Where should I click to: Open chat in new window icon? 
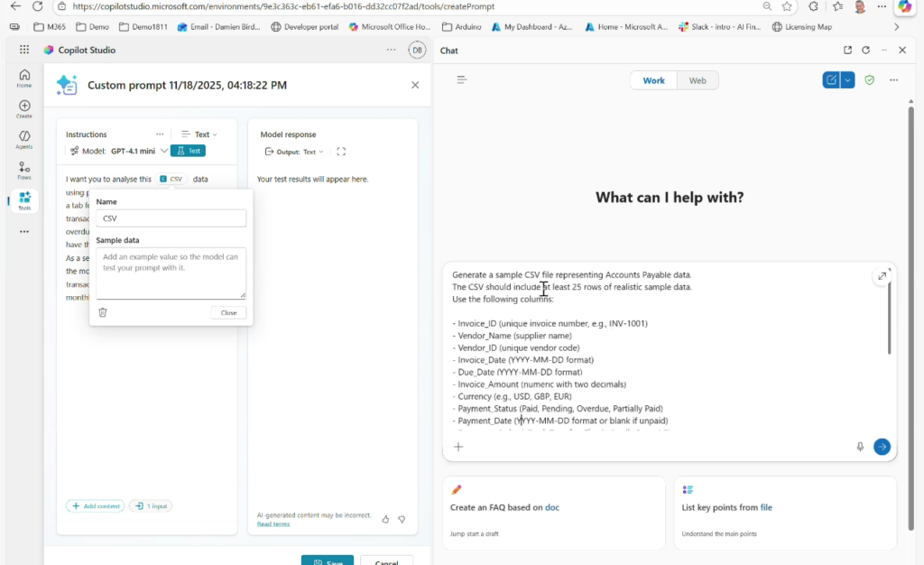pos(847,50)
